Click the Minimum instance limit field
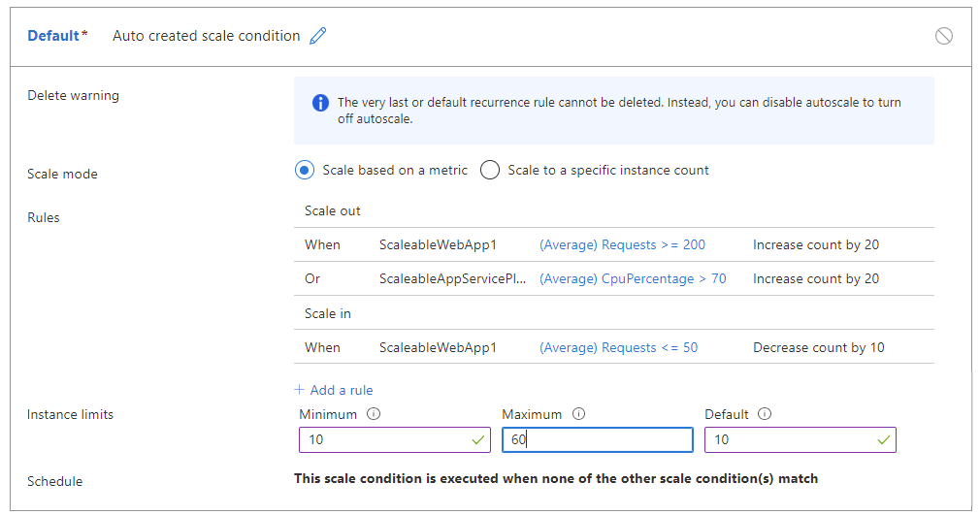This screenshot has width=980, height=515. point(383,440)
